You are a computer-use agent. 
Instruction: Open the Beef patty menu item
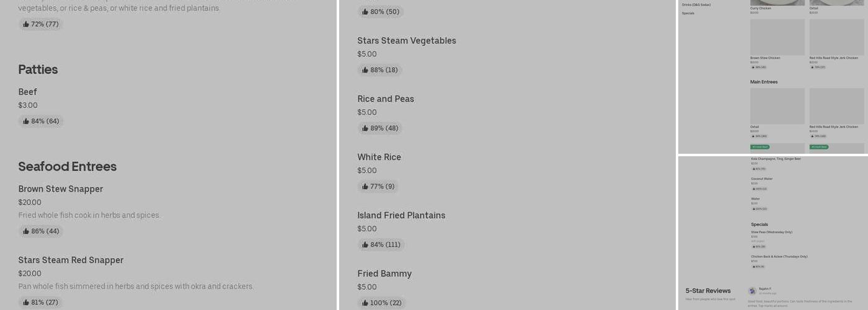click(x=28, y=92)
